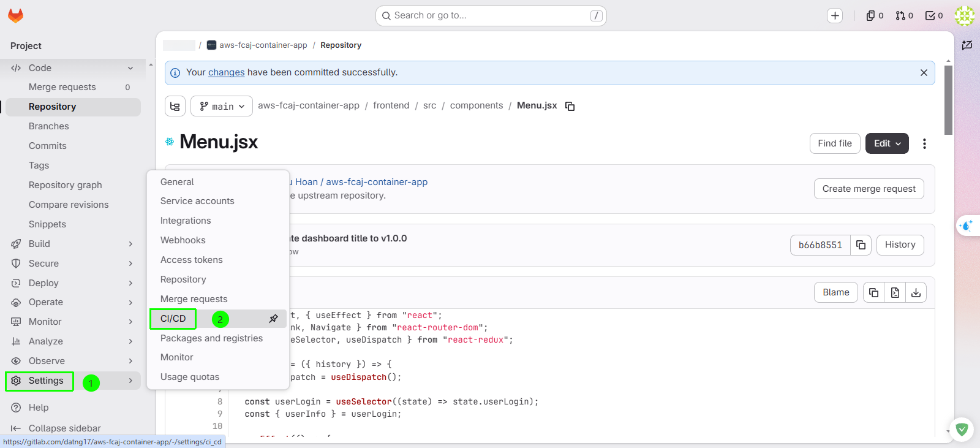The image size is (980, 448).
Task: Expand the Deploy sidebar section
Action: 73,283
